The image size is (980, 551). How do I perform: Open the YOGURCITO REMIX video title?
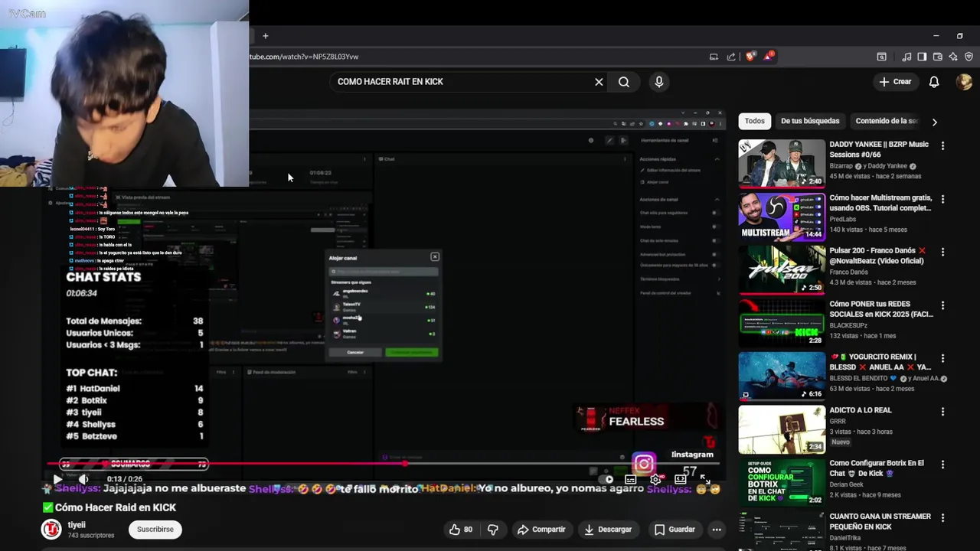pos(880,362)
